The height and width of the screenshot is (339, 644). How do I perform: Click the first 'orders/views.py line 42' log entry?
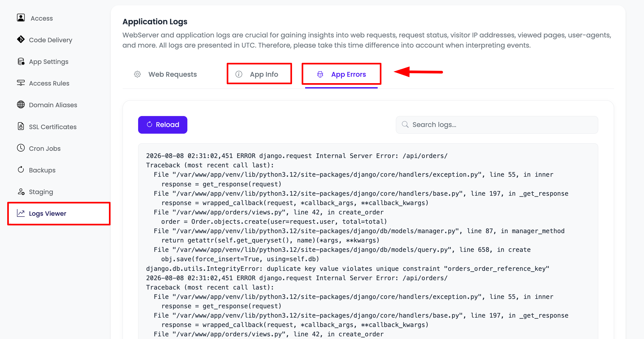tap(269, 212)
